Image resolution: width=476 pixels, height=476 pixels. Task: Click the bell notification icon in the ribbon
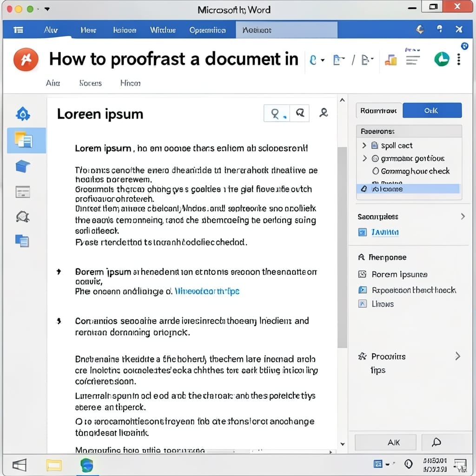(420, 29)
